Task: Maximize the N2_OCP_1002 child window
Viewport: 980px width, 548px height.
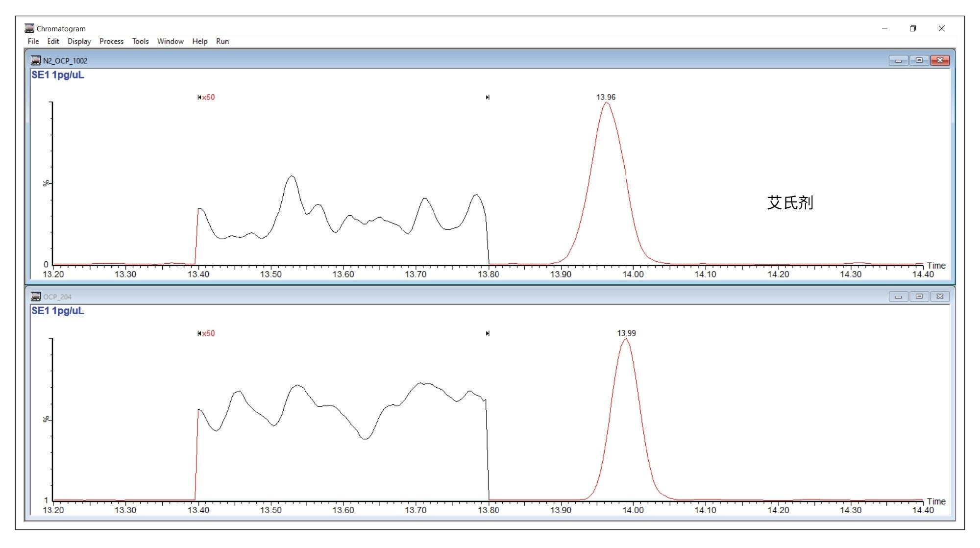Action: (919, 61)
